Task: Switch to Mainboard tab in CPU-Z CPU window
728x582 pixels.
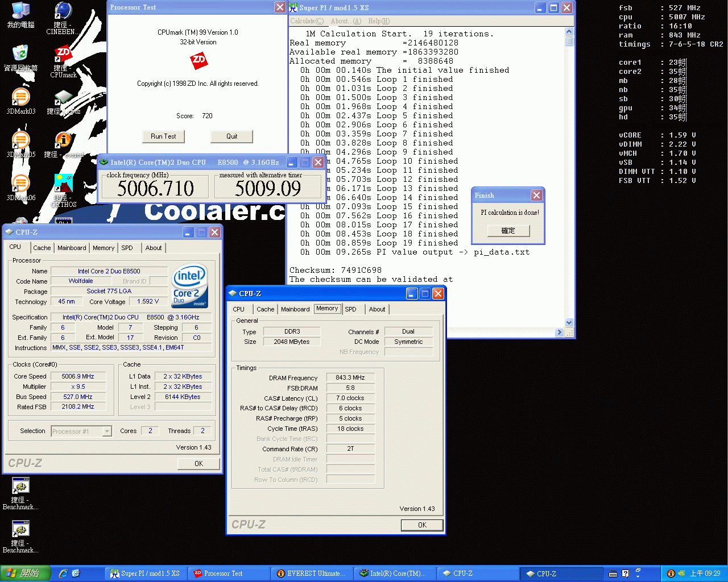Action: (x=72, y=248)
